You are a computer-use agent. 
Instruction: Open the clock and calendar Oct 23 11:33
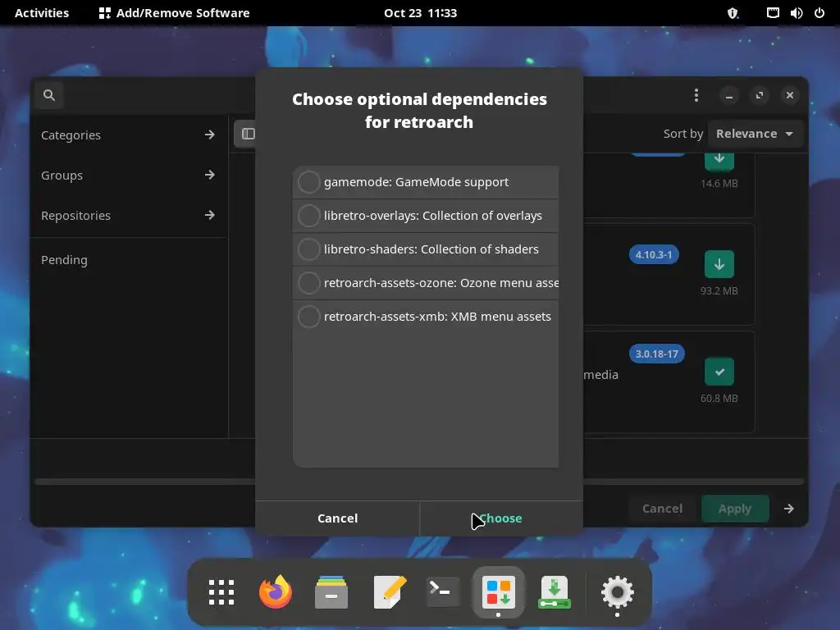(x=421, y=13)
